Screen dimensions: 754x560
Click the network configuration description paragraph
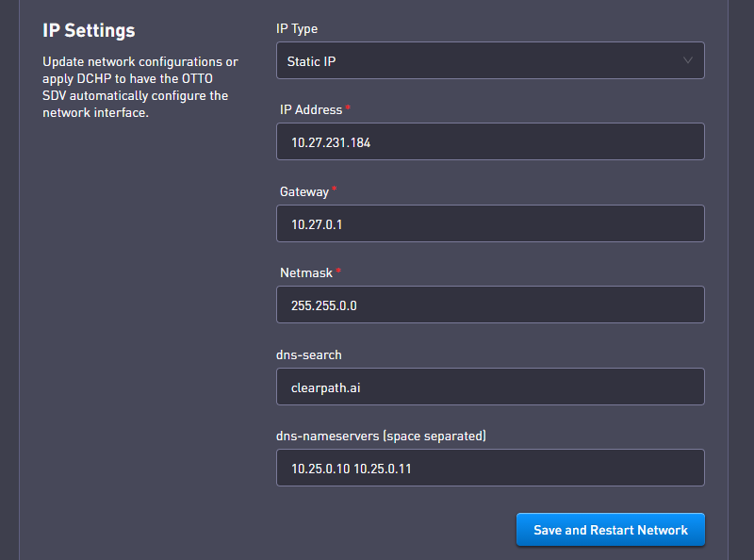click(x=139, y=87)
